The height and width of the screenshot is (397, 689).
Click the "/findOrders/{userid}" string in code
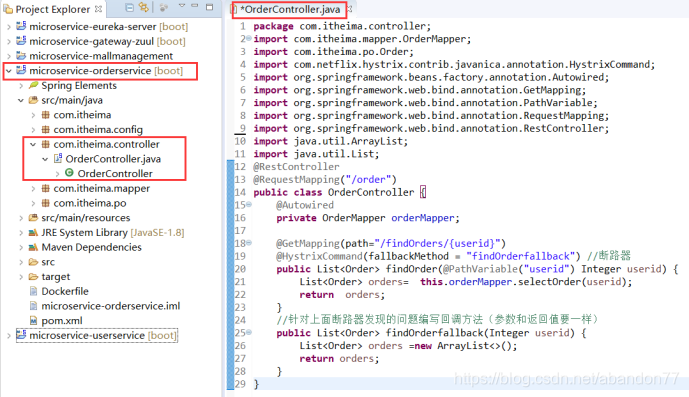437,243
